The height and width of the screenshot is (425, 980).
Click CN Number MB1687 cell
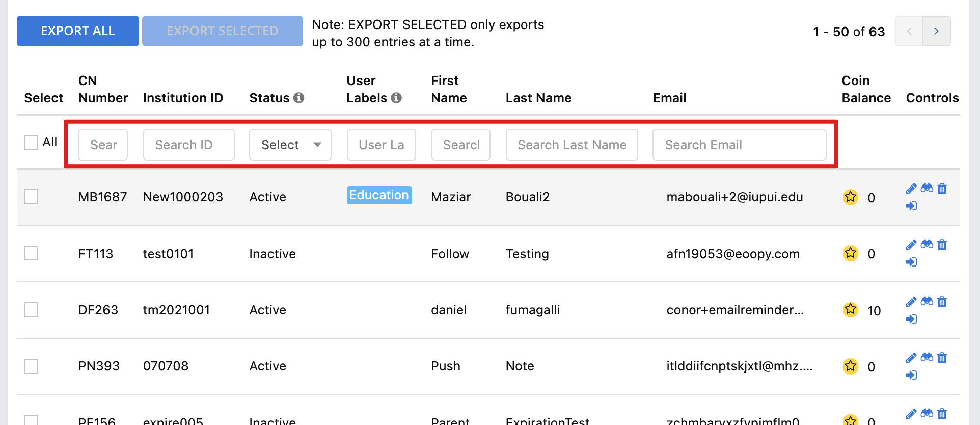point(103,197)
